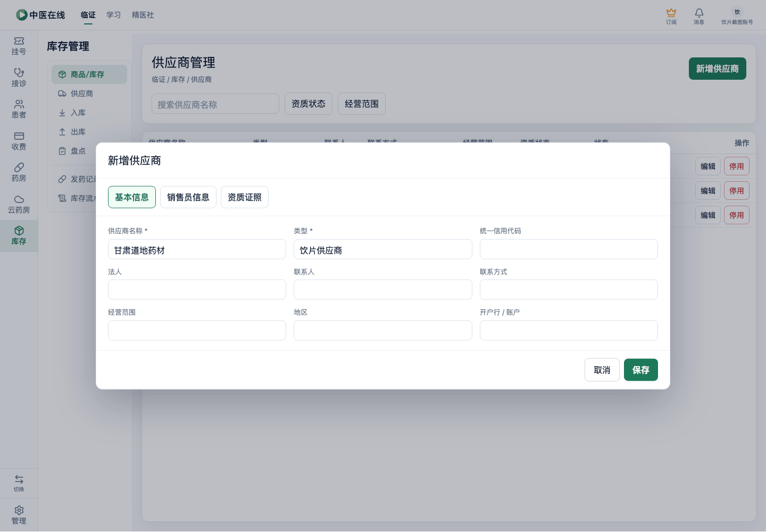Switch to the 临证 top tab
The width and height of the screenshot is (766, 532).
pos(88,15)
